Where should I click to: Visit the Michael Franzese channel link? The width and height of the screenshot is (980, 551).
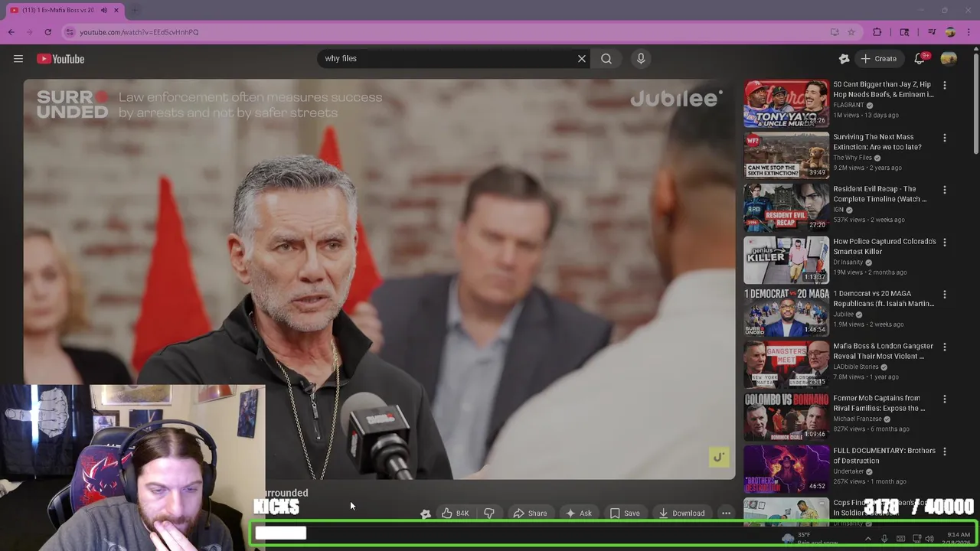[857, 419]
